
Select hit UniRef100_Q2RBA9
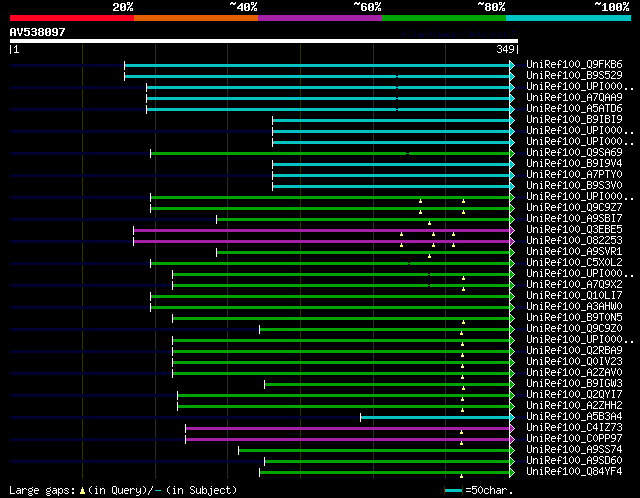tap(574, 351)
